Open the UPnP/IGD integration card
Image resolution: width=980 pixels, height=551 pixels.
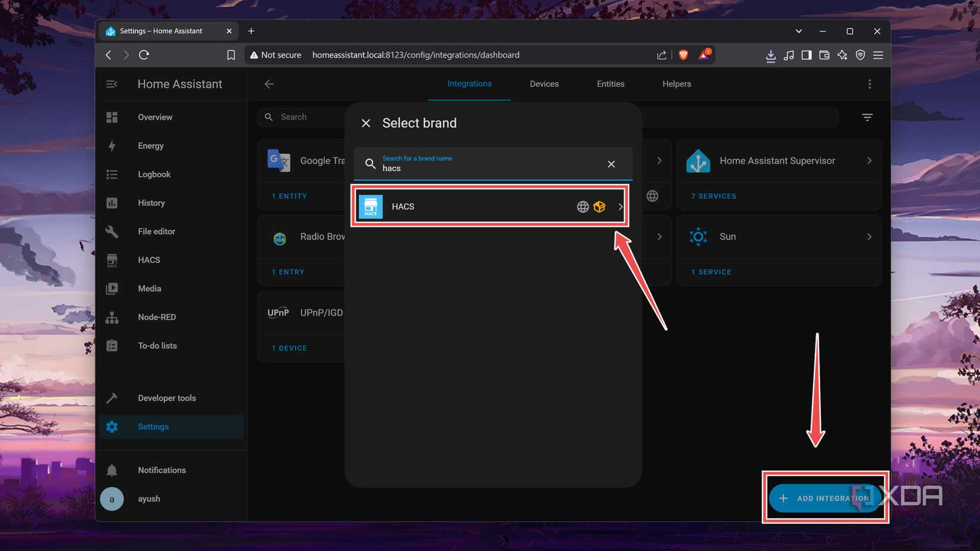tap(302, 312)
